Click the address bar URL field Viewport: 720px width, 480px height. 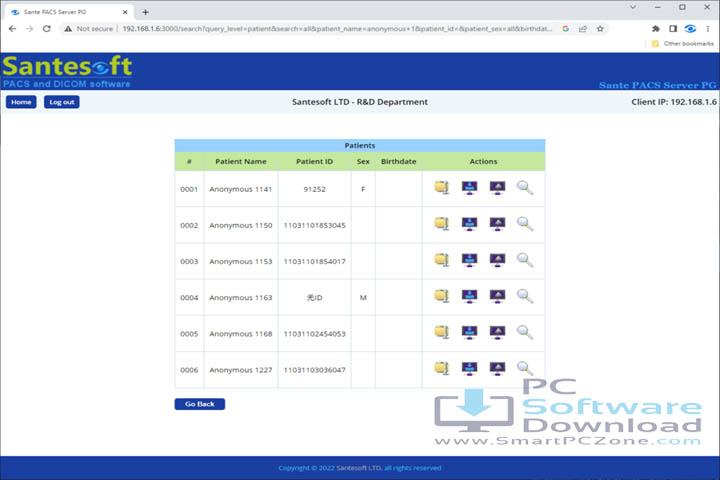click(x=337, y=28)
